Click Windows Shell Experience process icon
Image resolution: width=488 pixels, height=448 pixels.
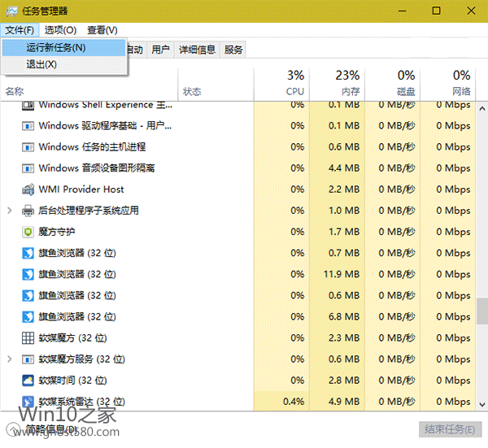[28, 105]
